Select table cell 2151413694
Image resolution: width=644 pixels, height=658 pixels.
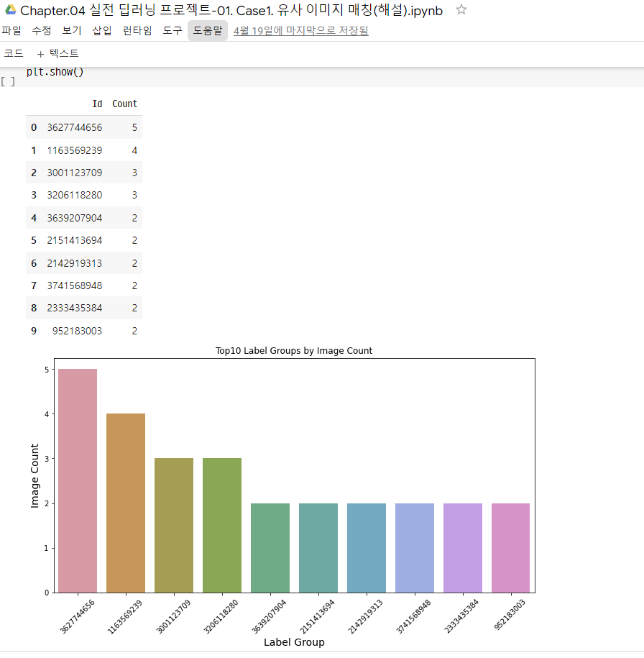coord(74,240)
